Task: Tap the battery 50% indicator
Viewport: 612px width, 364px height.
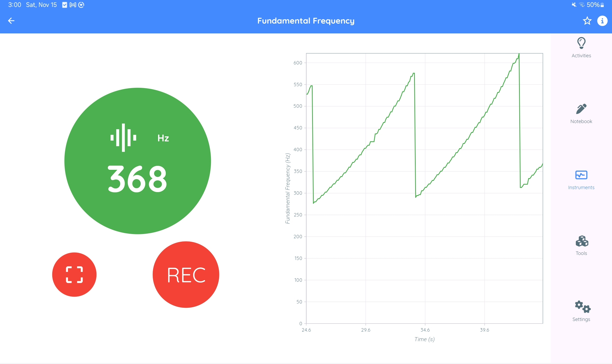Action: [596, 5]
